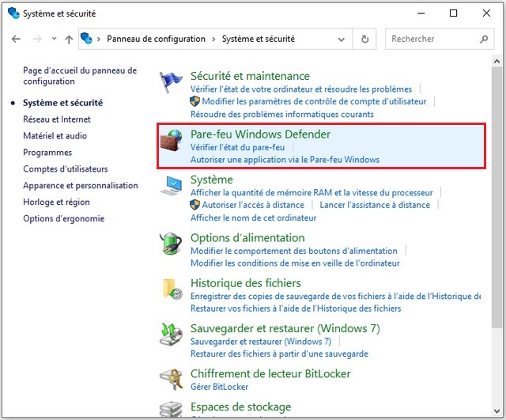Screen dimensions: 506x420
Task: Click the search magnifier icon
Action: click(x=483, y=39)
